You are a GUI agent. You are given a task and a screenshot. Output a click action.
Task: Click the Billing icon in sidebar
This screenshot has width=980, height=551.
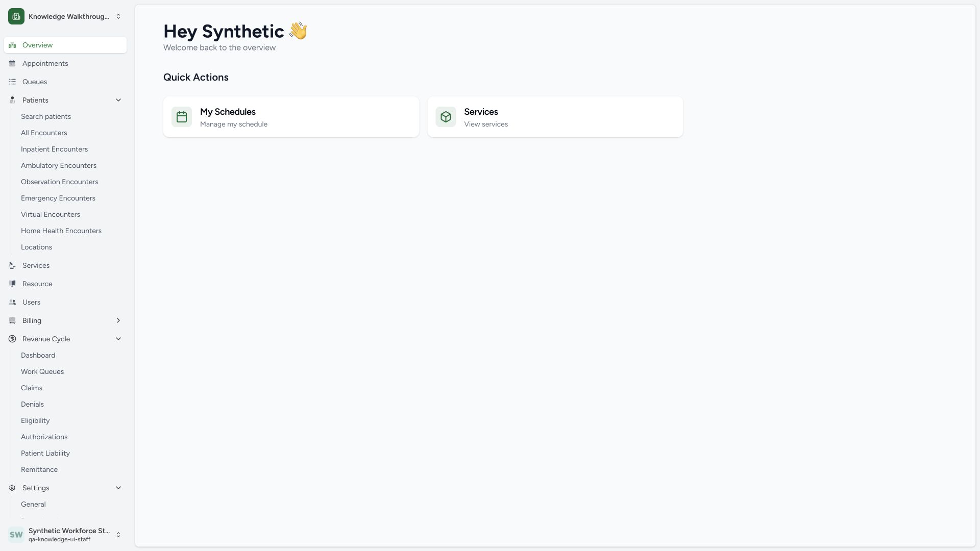(12, 320)
